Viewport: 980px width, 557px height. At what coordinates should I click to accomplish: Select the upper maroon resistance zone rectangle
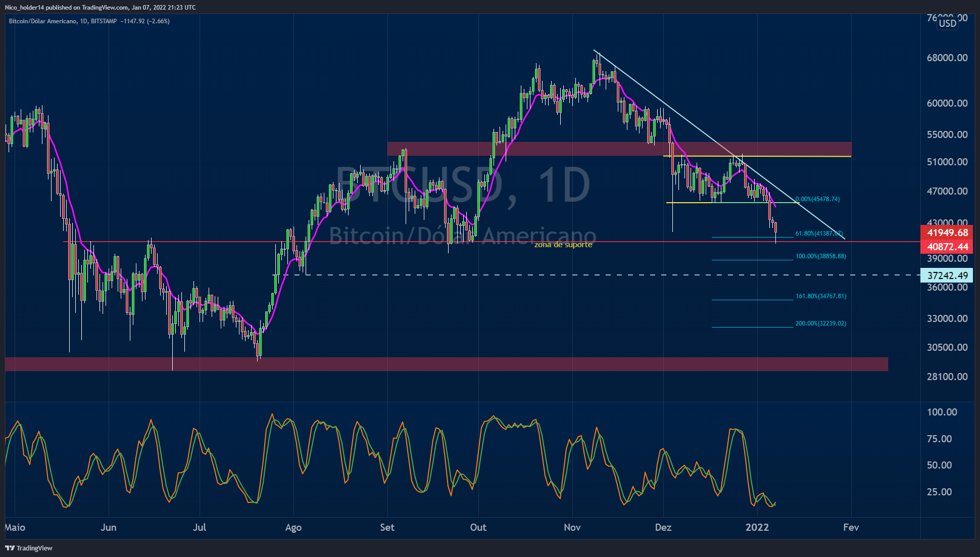point(619,149)
